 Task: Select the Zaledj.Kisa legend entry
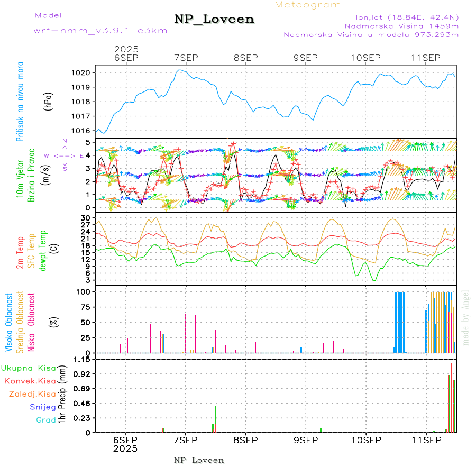(x=32, y=394)
